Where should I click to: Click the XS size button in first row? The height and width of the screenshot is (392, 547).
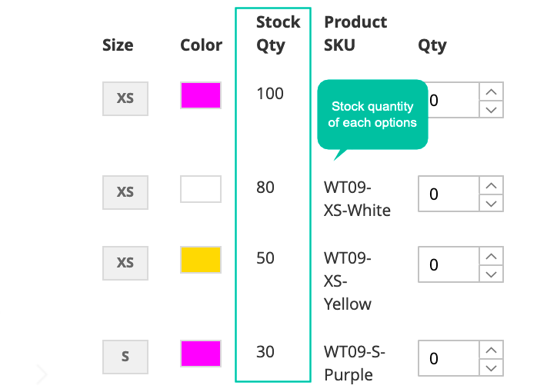[x=125, y=98]
